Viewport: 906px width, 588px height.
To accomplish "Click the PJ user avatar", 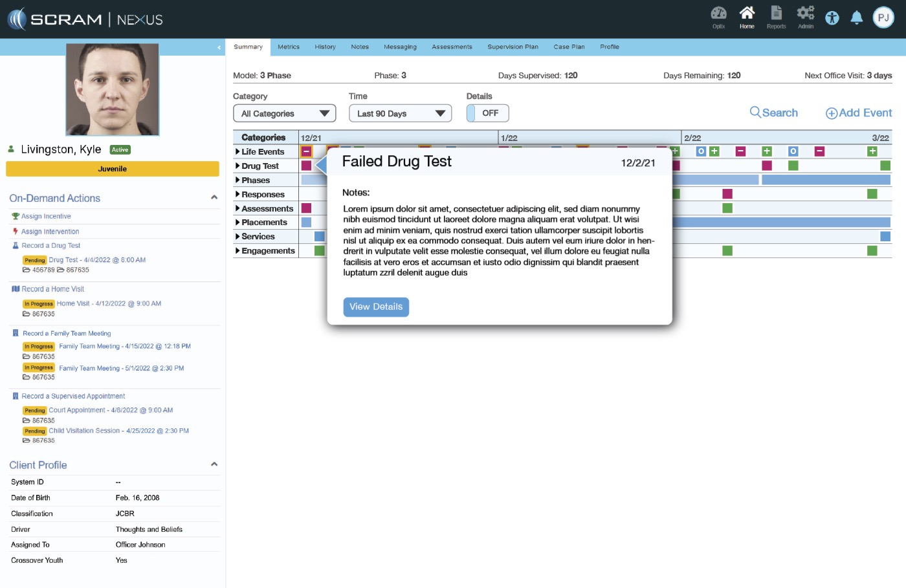I will 883,18.
